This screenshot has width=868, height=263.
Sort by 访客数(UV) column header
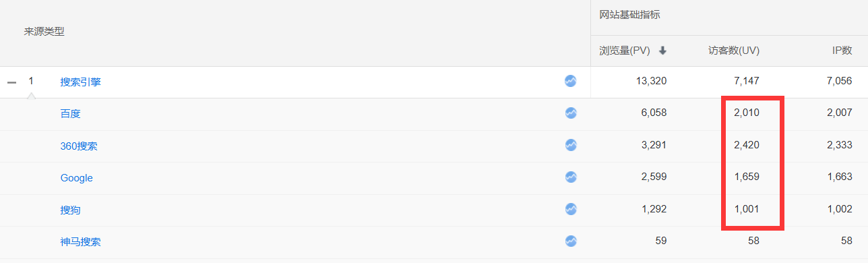(734, 51)
